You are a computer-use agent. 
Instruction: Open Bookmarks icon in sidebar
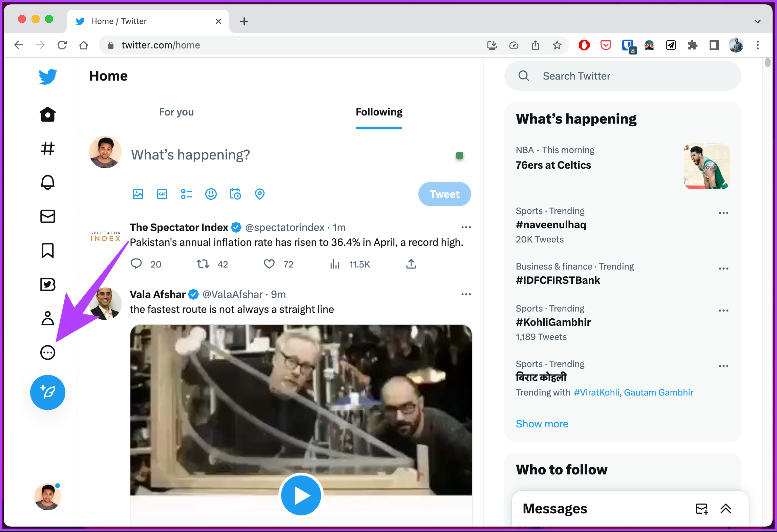[48, 251]
